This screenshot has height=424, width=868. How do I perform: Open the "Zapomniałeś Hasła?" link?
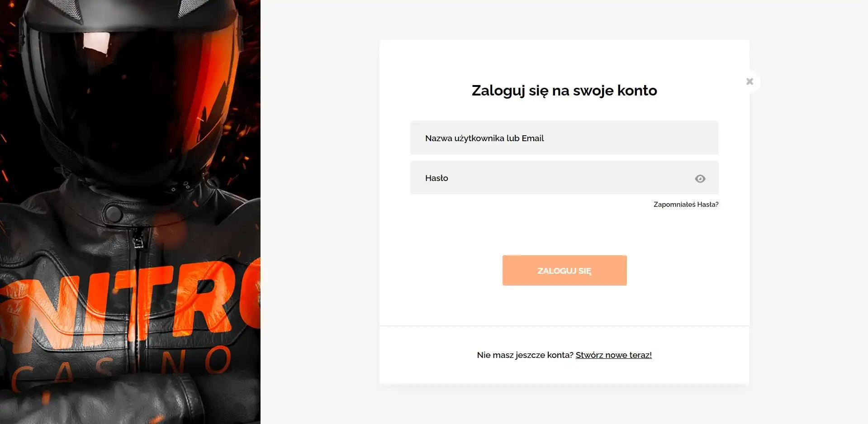[x=686, y=205]
